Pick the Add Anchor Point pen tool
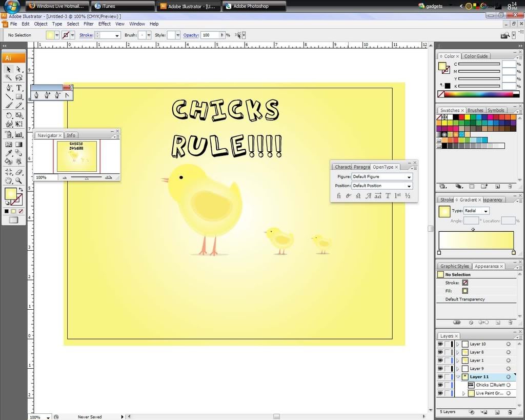Screen dimensions: 525x420 pos(47,95)
